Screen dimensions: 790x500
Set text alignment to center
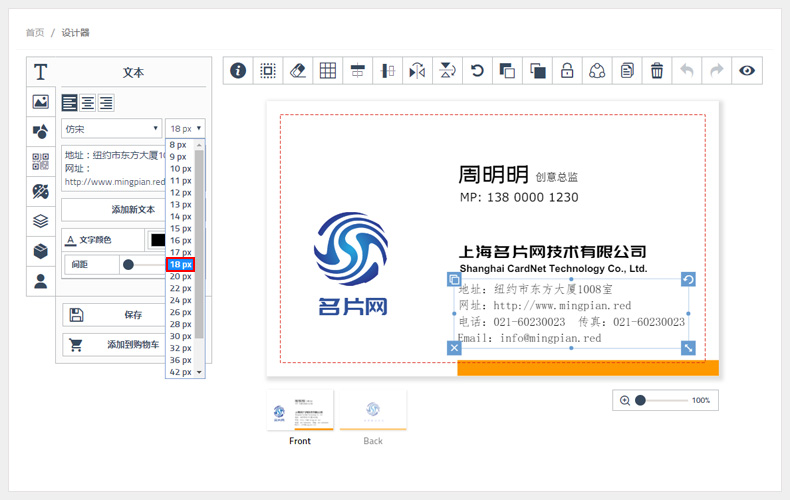point(88,103)
